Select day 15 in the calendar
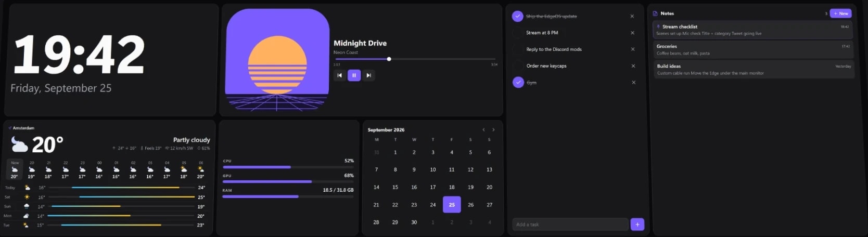 click(x=395, y=187)
